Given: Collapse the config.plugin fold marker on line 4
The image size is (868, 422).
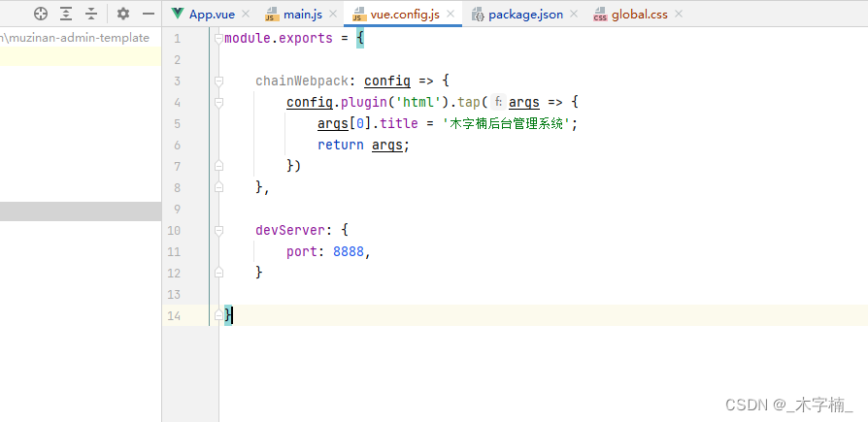Looking at the screenshot, I should tap(218, 102).
